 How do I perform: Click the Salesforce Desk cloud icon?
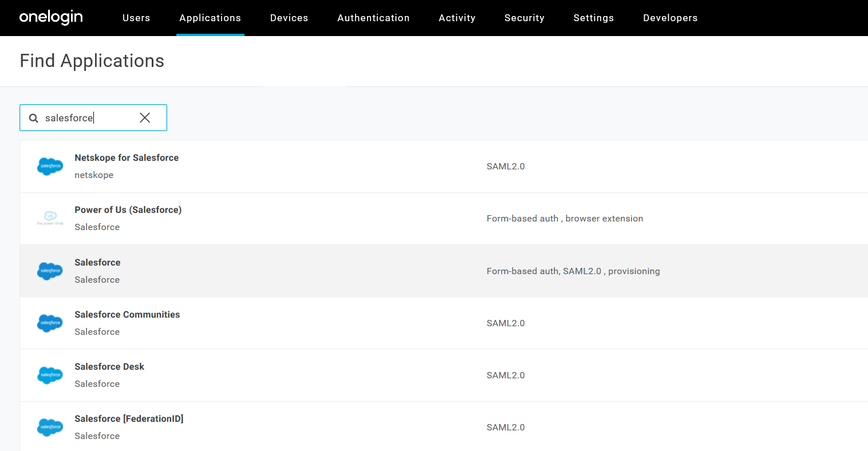50,375
